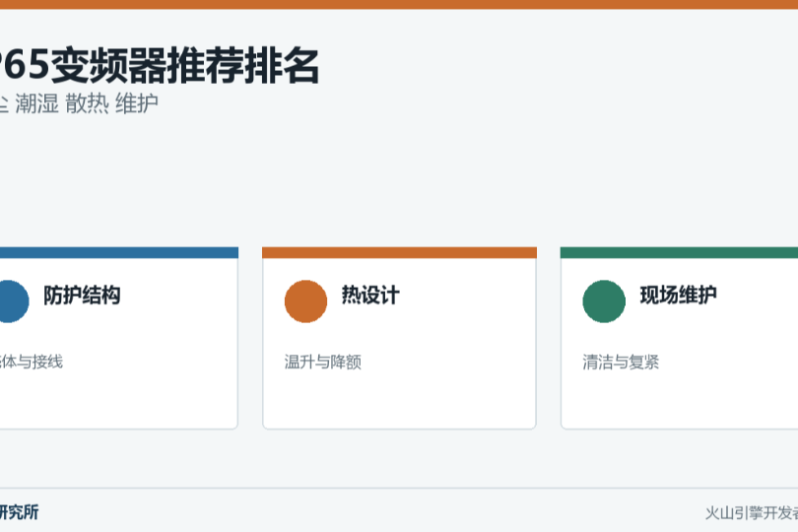Select the 防护结构 card heading
The width and height of the screenshot is (798, 532).
pyautogui.click(x=82, y=296)
